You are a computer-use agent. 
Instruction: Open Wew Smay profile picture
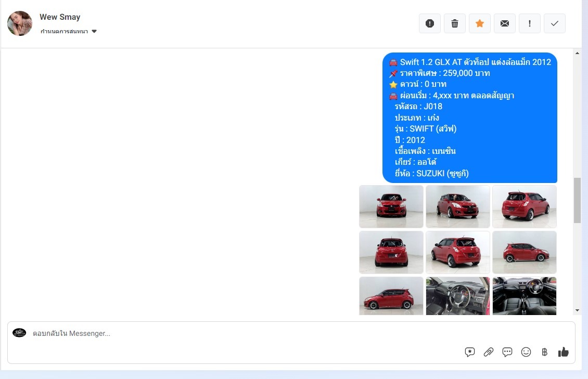point(20,23)
